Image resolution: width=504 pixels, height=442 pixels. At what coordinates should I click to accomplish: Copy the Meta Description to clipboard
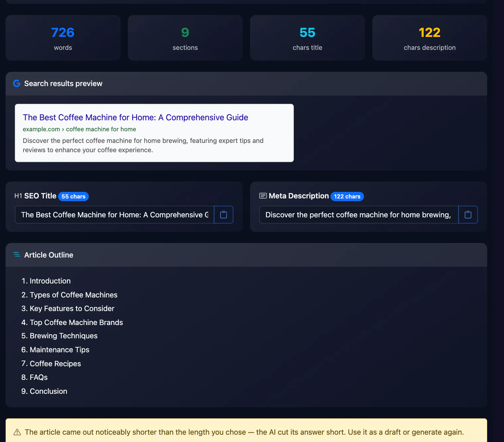click(468, 215)
